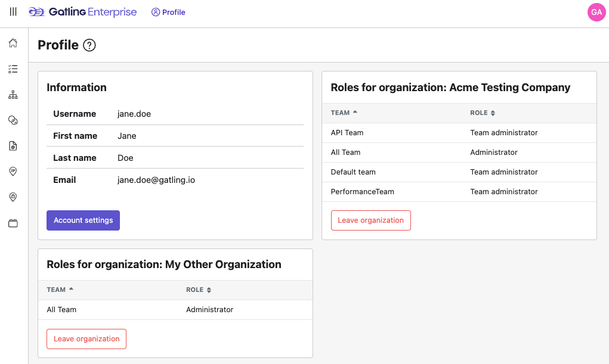Toggle the three-bar sidebar menu icon

click(13, 12)
